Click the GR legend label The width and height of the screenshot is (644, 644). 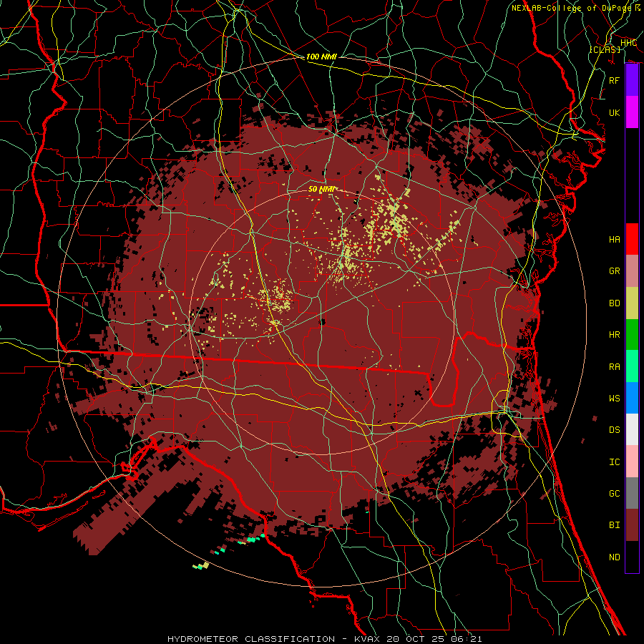(615, 271)
